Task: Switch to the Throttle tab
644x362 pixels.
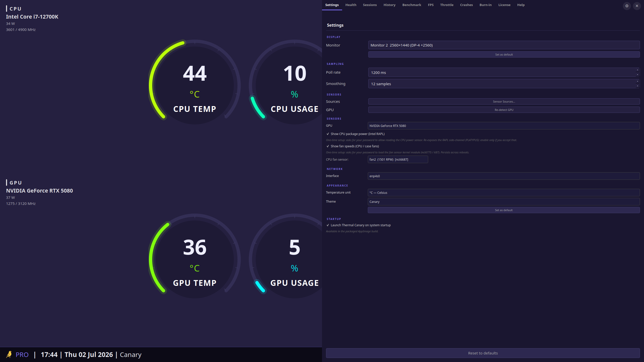Action: click(447, 5)
